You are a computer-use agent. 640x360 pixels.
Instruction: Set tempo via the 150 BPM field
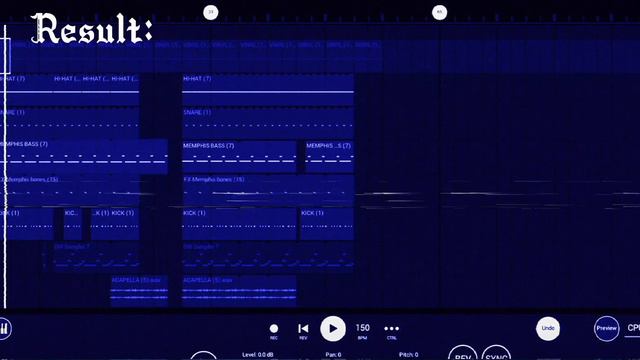362,331
